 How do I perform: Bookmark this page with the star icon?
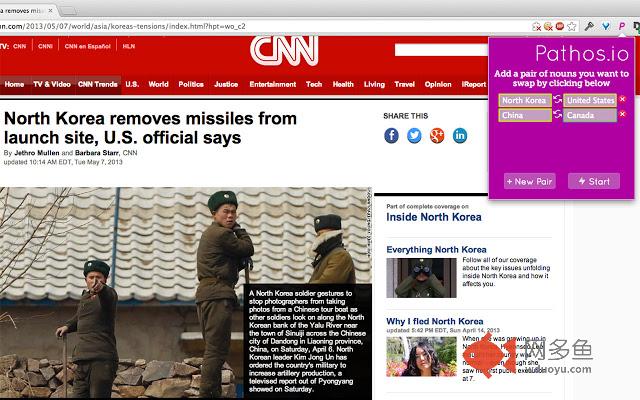[x=572, y=27]
